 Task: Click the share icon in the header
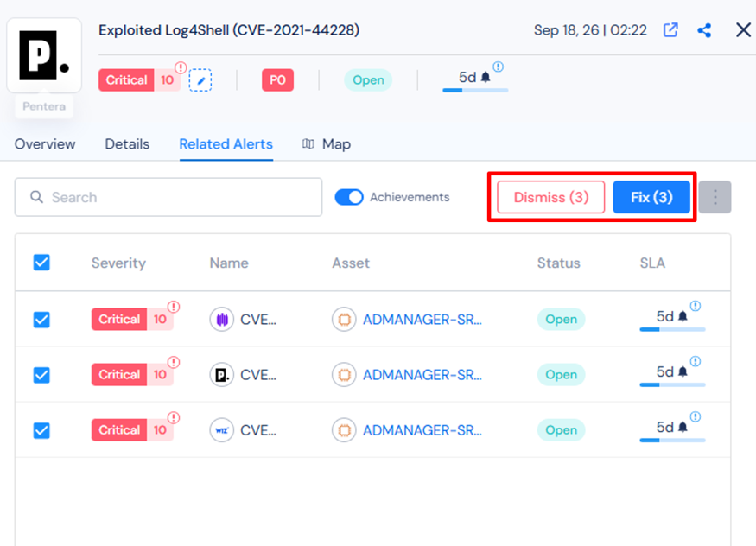coord(704,30)
